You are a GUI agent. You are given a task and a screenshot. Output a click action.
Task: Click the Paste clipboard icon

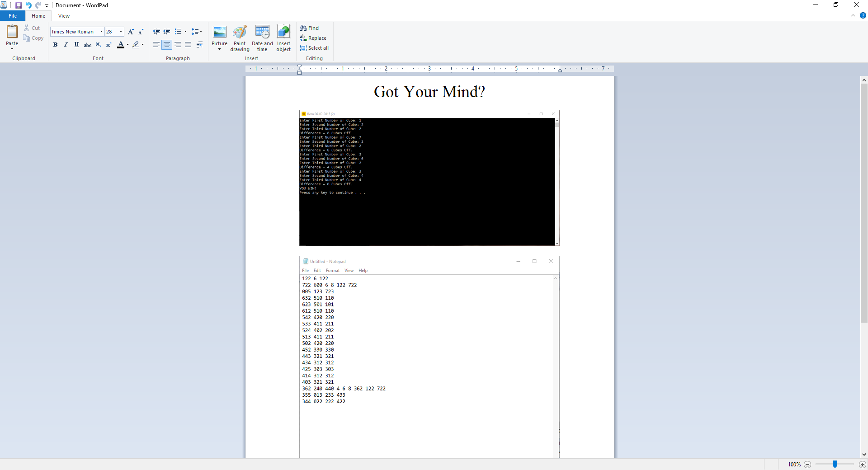coord(12,32)
